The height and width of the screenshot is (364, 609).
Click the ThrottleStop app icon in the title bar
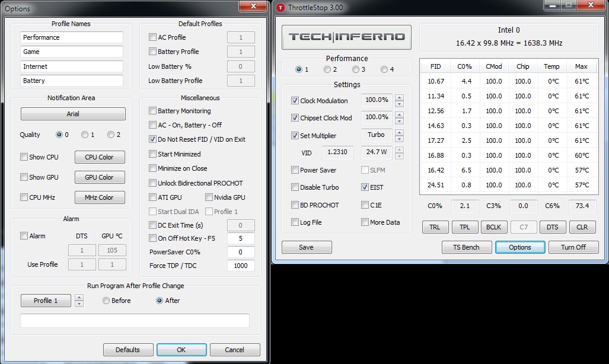coord(280,7)
